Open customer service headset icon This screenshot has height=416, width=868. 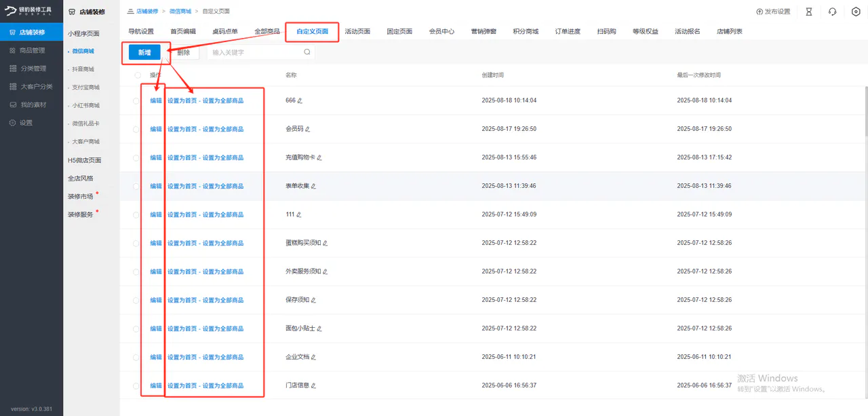pyautogui.click(x=832, y=12)
